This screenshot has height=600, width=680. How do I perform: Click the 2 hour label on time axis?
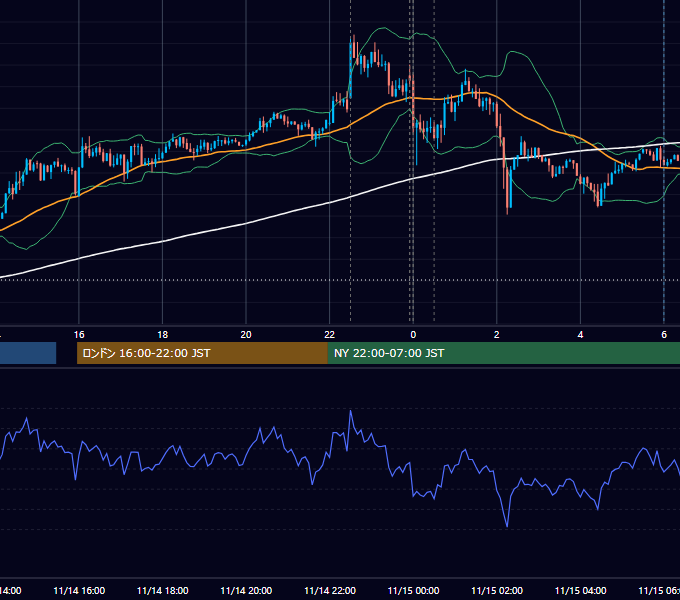pyautogui.click(x=497, y=335)
